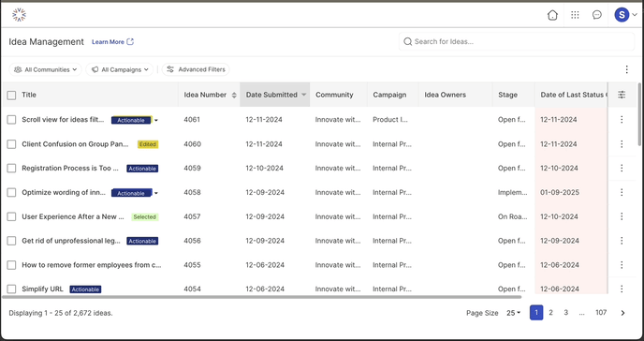The height and width of the screenshot is (341, 644).
Task: Open the Page Size 25 dropdown
Action: pos(513,313)
